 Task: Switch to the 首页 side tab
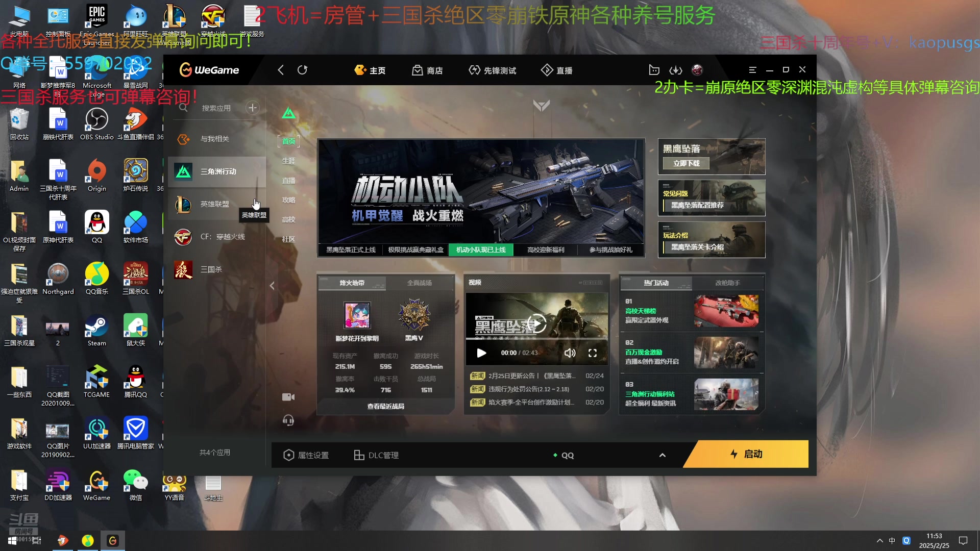(x=289, y=141)
